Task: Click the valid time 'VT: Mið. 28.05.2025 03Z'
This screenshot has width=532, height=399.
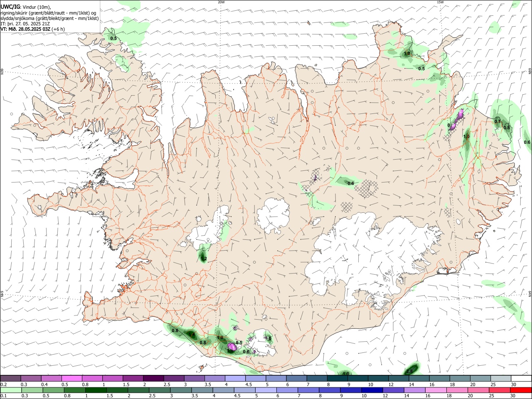Action: tap(26, 29)
